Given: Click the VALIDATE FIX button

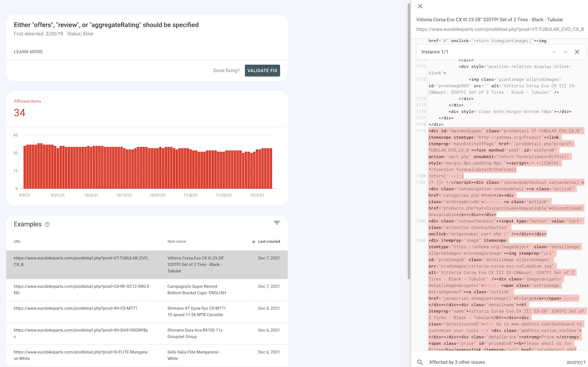Looking at the screenshot, I should [262, 70].
